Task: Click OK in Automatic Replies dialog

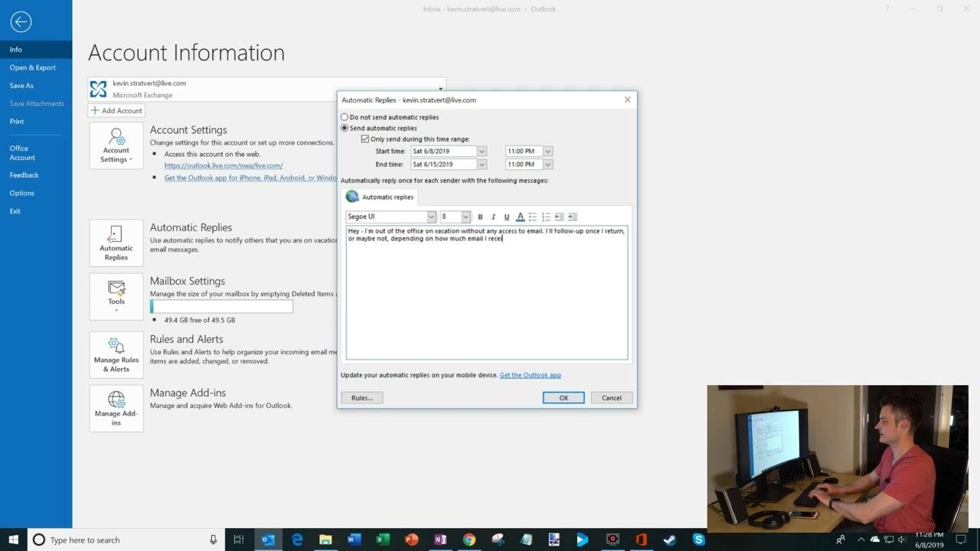Action: click(x=563, y=398)
